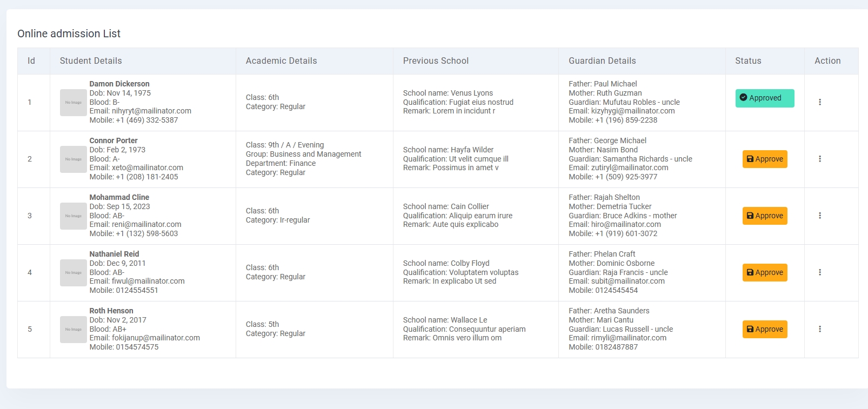This screenshot has height=409, width=868.
Task: Click Roth Henson's photo placeholder
Action: (74, 330)
